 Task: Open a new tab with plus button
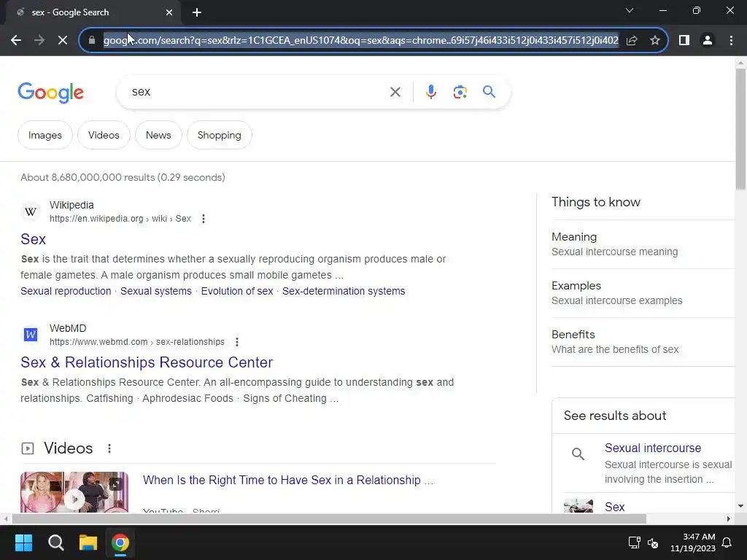click(197, 12)
